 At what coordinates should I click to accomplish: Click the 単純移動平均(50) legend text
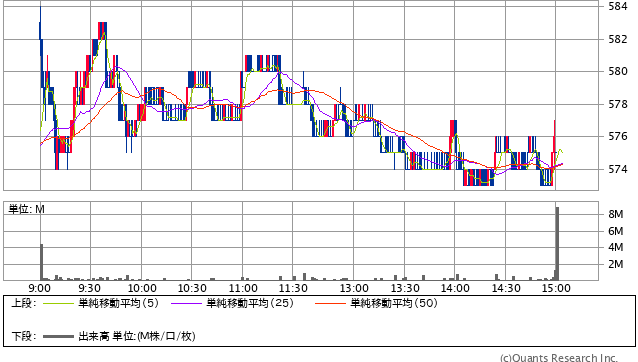[x=394, y=303]
